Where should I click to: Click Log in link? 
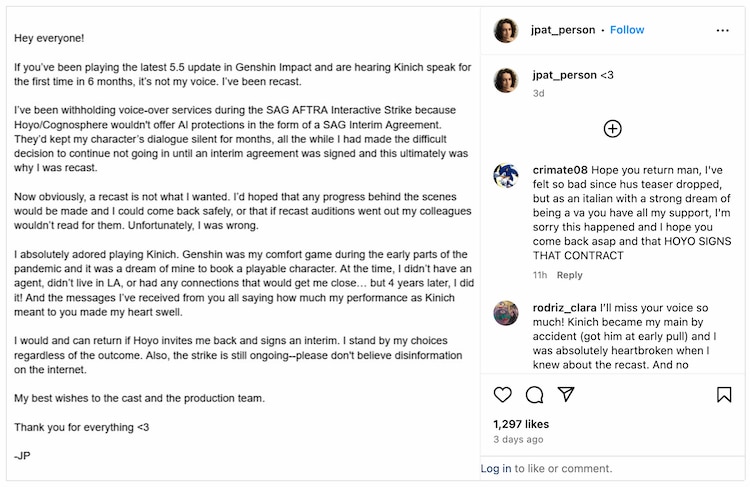pyautogui.click(x=496, y=468)
